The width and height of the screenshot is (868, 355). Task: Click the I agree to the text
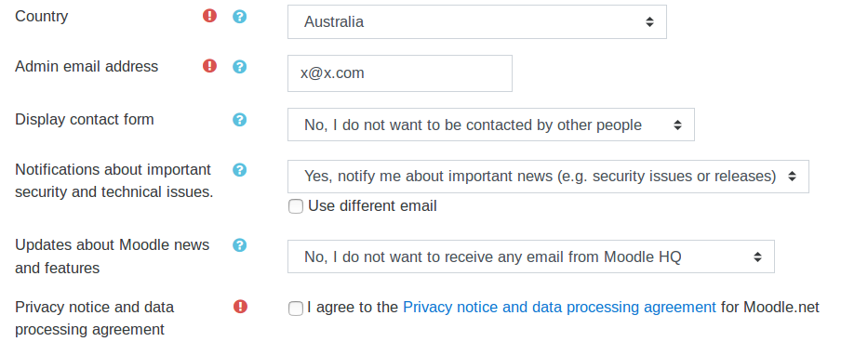tap(353, 307)
